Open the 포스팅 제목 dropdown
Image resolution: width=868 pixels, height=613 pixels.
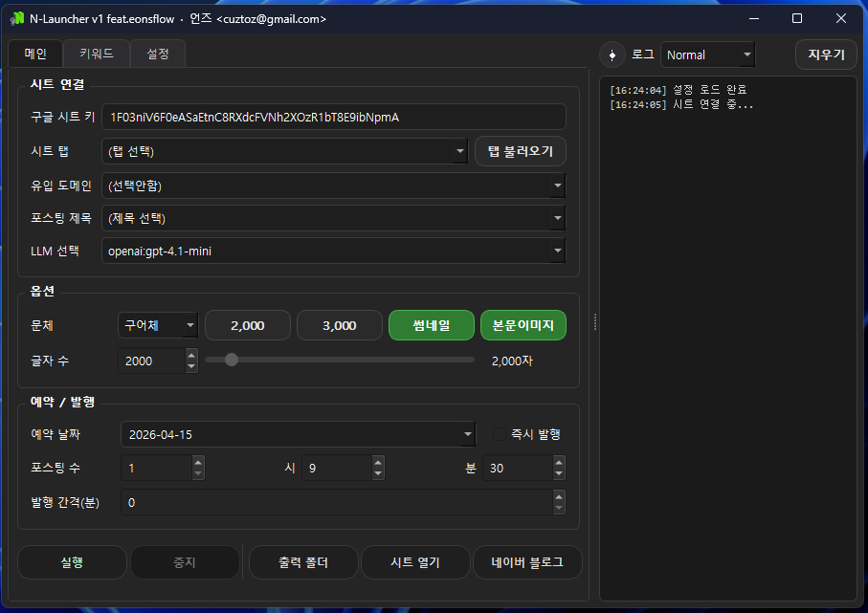[x=334, y=218]
